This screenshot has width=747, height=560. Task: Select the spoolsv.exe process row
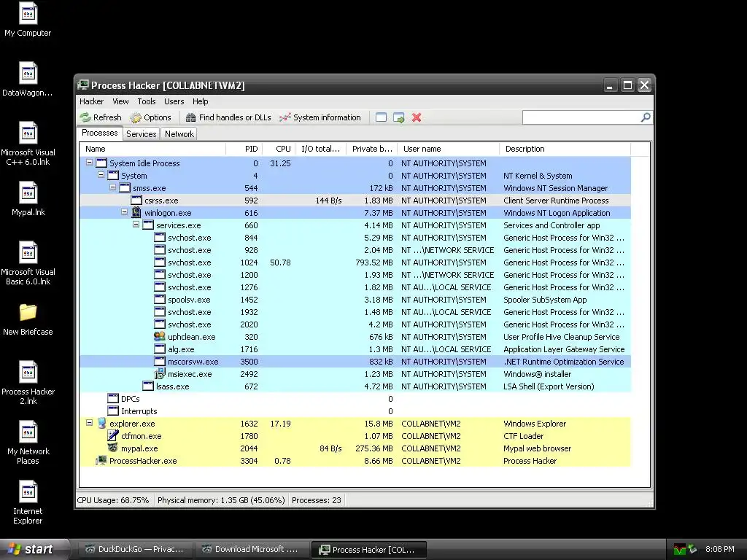point(355,300)
